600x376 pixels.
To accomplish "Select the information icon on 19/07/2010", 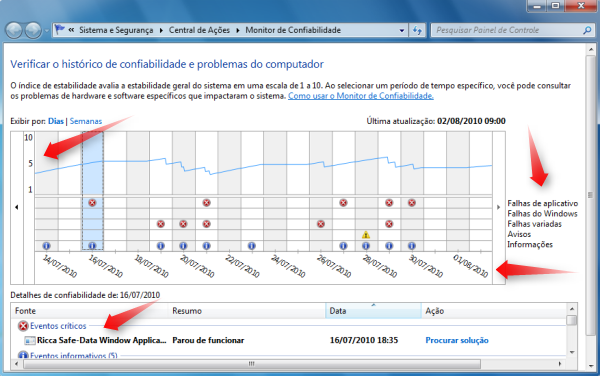I will tap(161, 246).
